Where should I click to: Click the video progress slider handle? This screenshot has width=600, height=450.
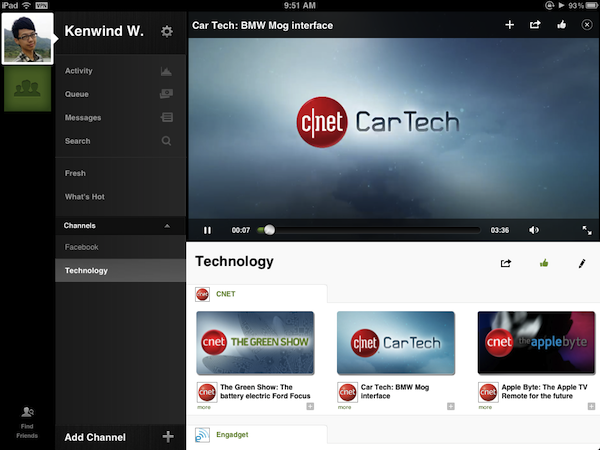pos(269,230)
